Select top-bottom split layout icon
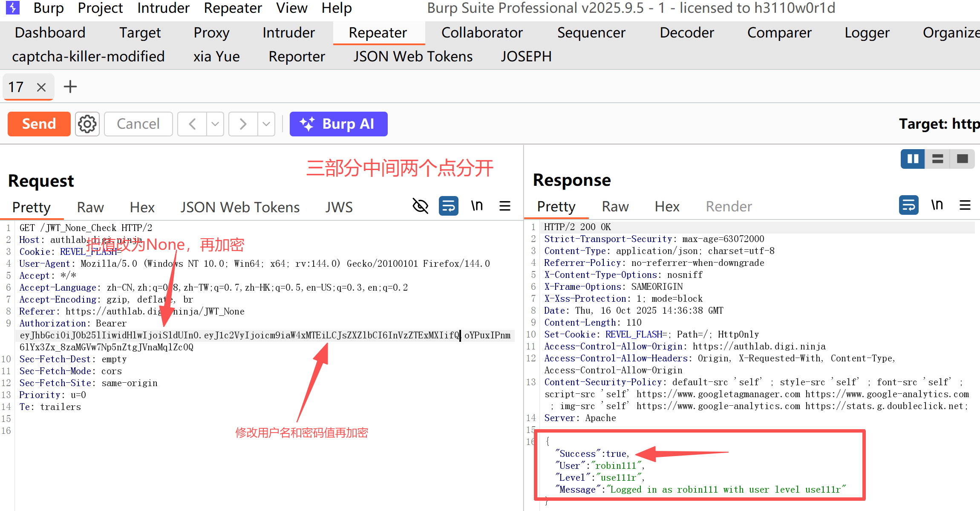This screenshot has height=511, width=980. coord(937,159)
